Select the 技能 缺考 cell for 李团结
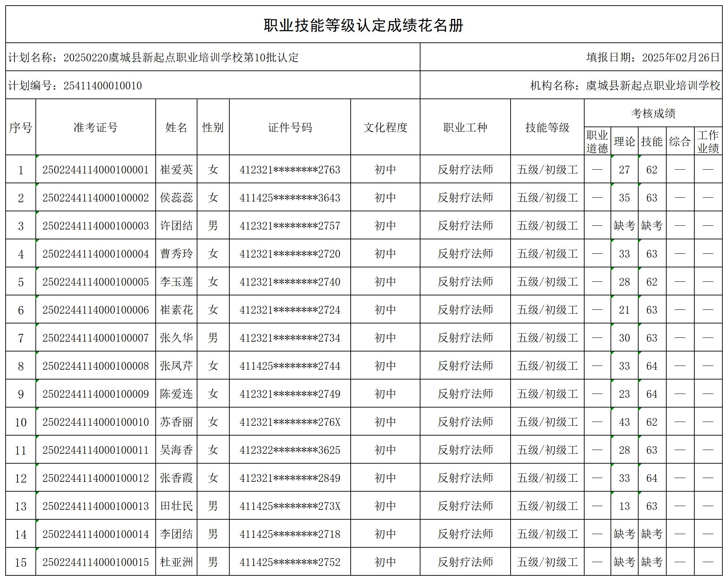The image size is (728, 581). click(x=652, y=534)
